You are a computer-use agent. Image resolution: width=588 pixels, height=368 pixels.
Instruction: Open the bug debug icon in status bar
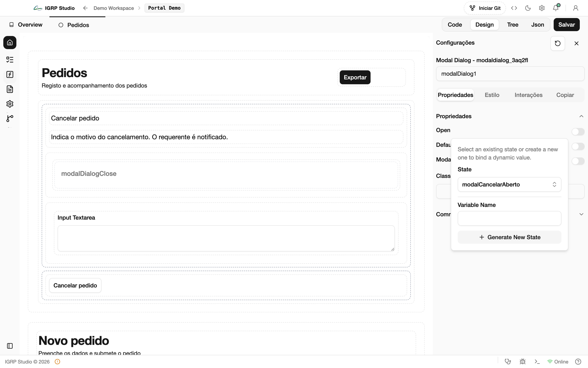click(522, 362)
